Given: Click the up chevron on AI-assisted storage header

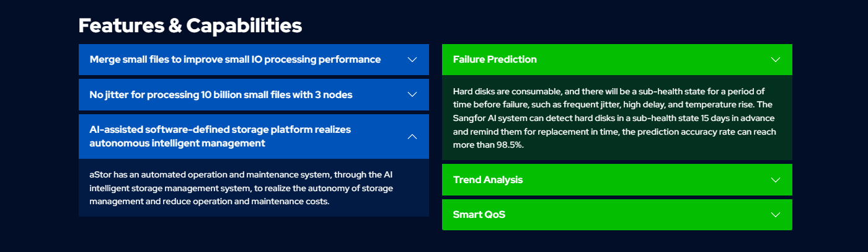Looking at the screenshot, I should click(x=412, y=137).
